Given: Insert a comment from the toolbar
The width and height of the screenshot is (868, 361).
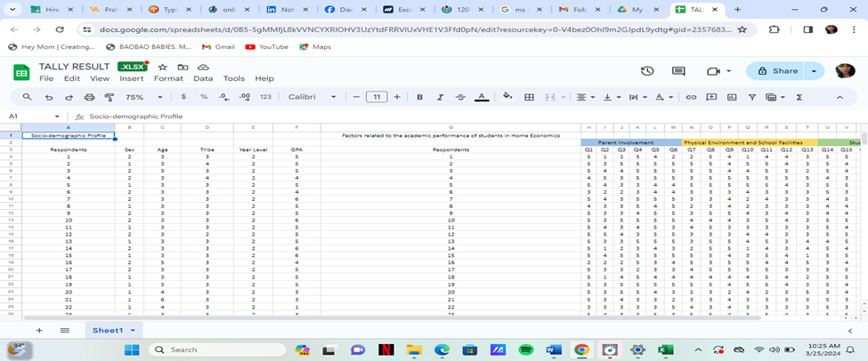Looking at the screenshot, I should 711,97.
